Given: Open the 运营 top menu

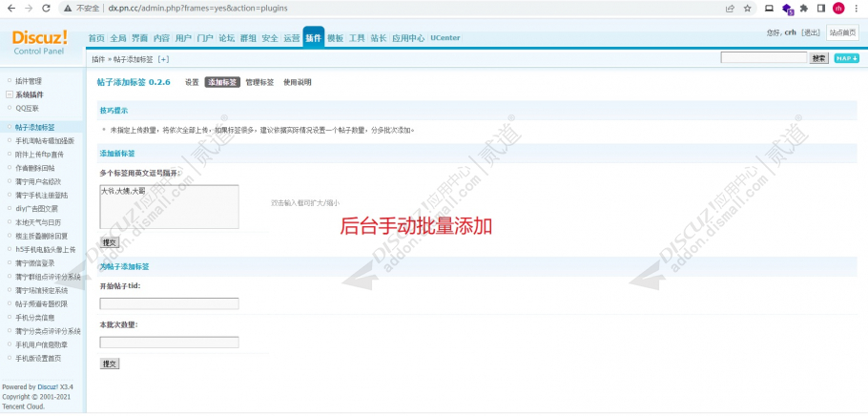Looking at the screenshot, I should pos(292,38).
